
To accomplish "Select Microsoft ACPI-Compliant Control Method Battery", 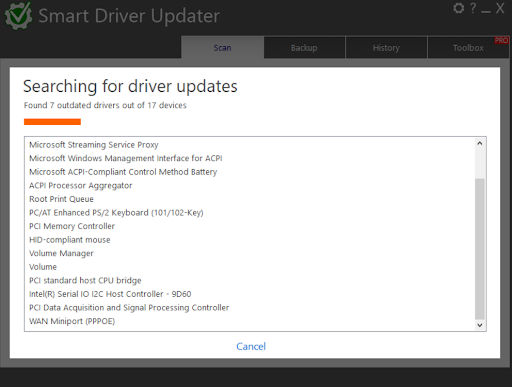I will pyautogui.click(x=123, y=172).
